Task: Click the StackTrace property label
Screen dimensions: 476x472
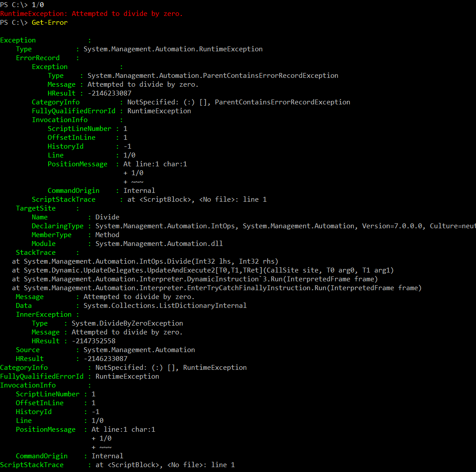Action: 36,252
